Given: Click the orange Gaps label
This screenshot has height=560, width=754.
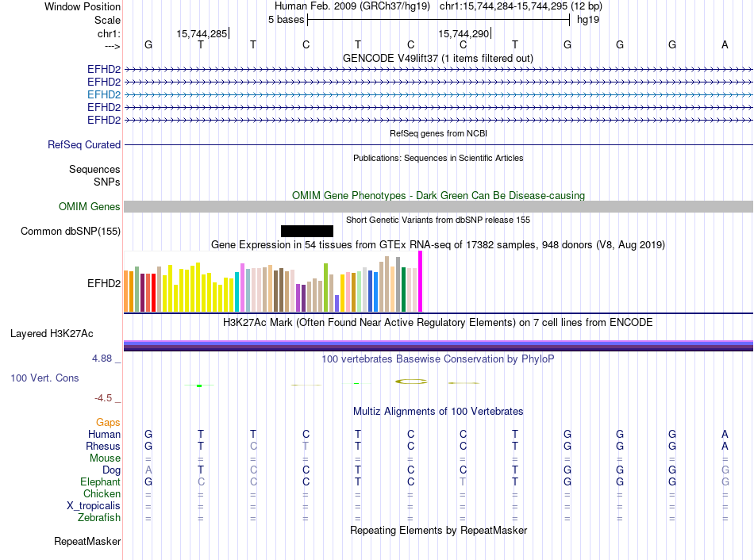Looking at the screenshot, I should (x=108, y=422).
